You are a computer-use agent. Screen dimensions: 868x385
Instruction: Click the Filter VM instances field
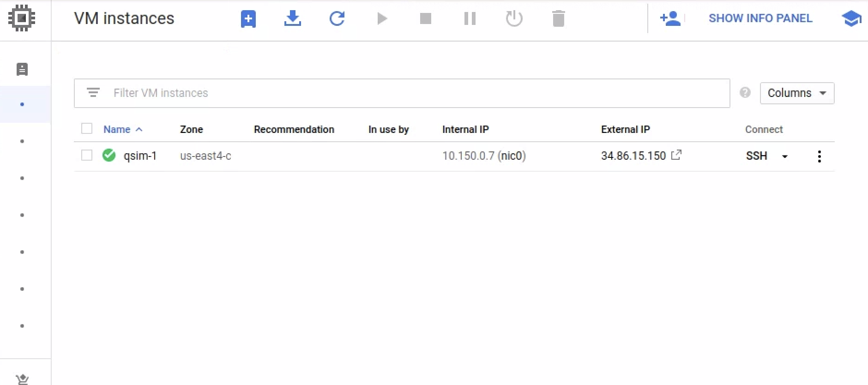point(402,93)
